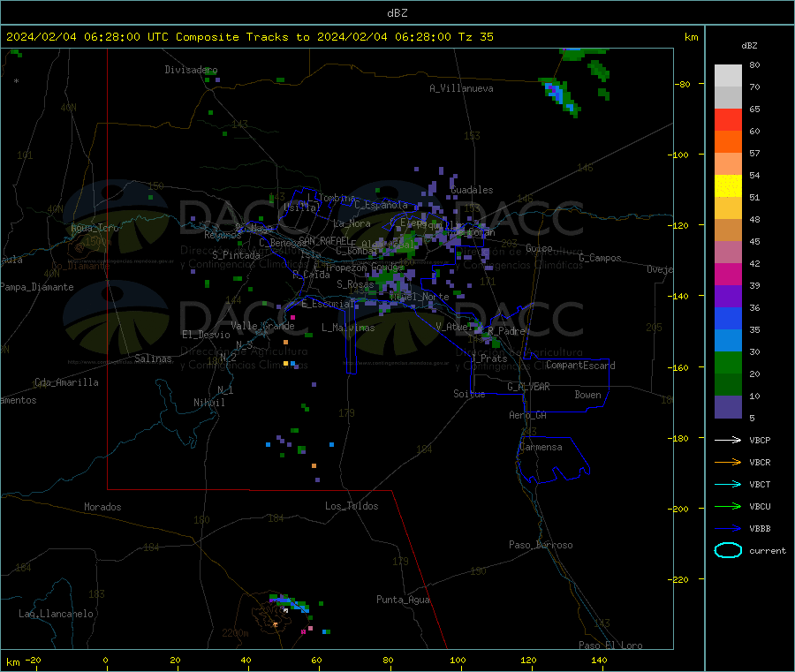
Task: Click the VBCT legend text label
Action: [x=760, y=485]
